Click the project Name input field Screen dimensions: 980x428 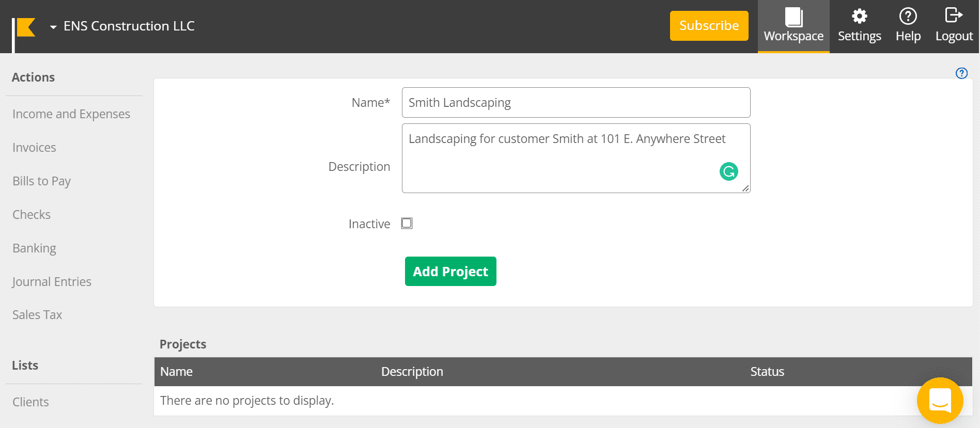576,103
